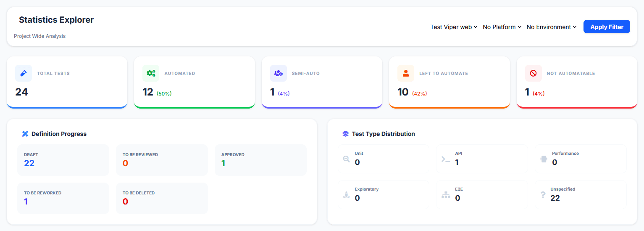
Task: Select the Draft count tile
Action: 63,160
